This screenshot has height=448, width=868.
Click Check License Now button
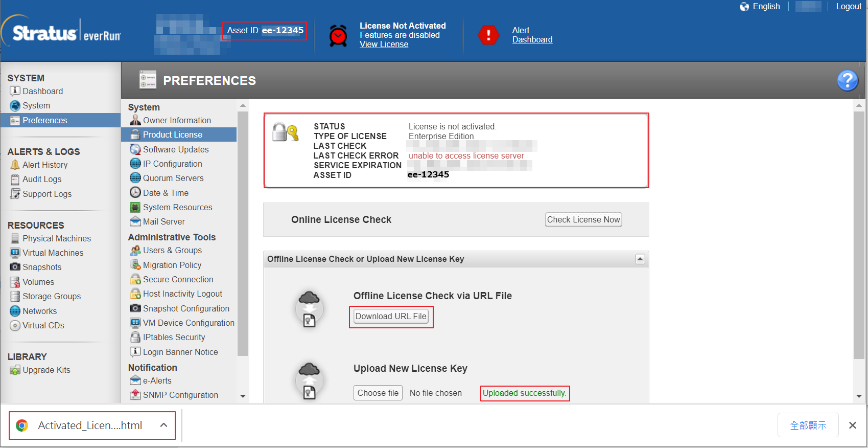click(583, 219)
